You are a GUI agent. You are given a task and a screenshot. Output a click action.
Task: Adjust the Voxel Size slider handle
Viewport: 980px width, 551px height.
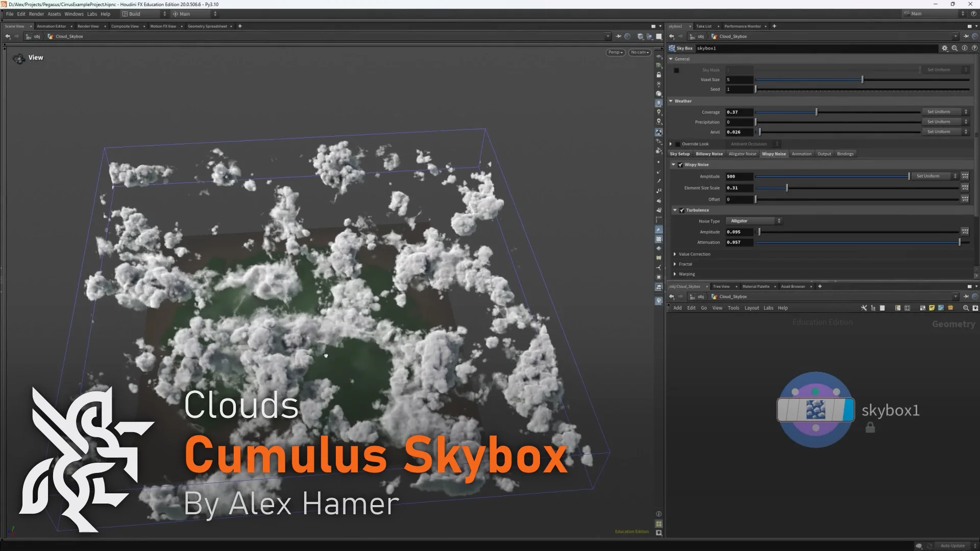[x=862, y=80]
